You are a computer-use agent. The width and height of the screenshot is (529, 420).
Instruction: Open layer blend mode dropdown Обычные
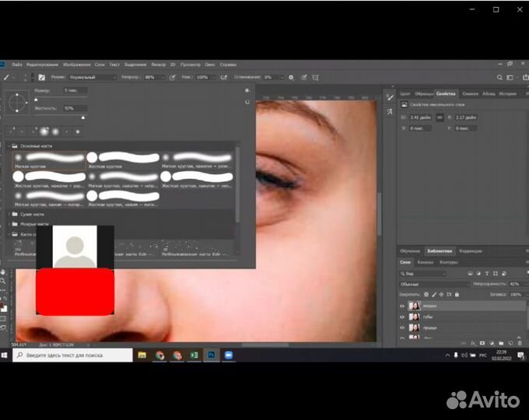pos(434,285)
